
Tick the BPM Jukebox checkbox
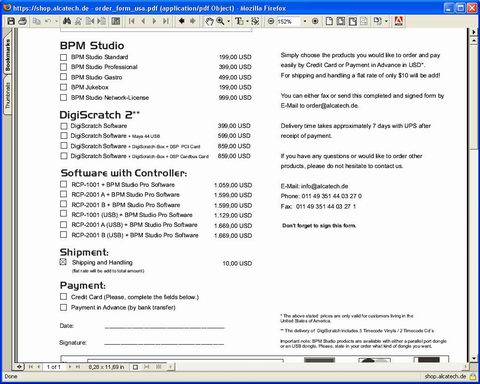click(x=63, y=87)
